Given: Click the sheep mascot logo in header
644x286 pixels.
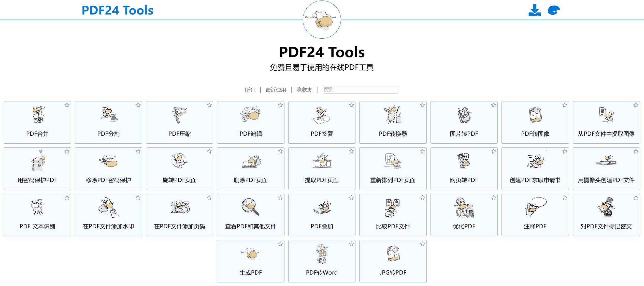Looking at the screenshot, I should (322, 20).
